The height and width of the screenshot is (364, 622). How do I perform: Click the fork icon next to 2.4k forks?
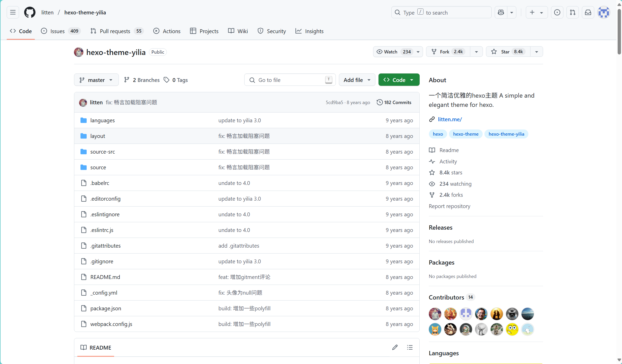click(x=432, y=195)
